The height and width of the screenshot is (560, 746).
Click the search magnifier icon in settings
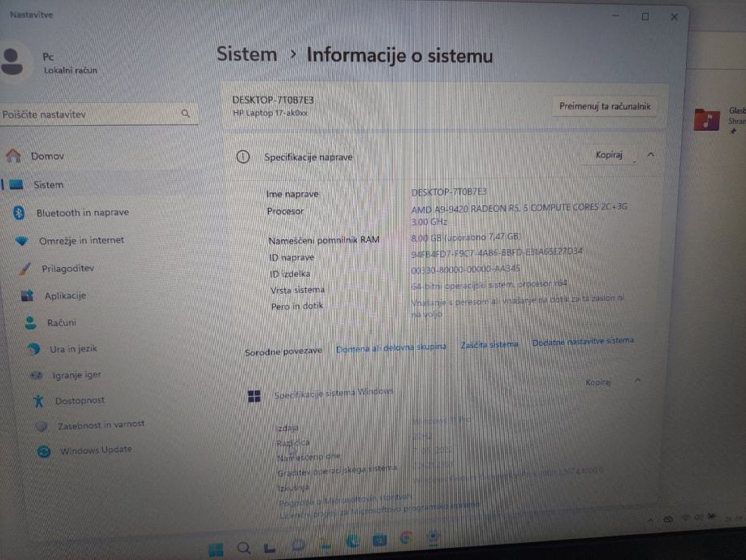click(x=186, y=114)
